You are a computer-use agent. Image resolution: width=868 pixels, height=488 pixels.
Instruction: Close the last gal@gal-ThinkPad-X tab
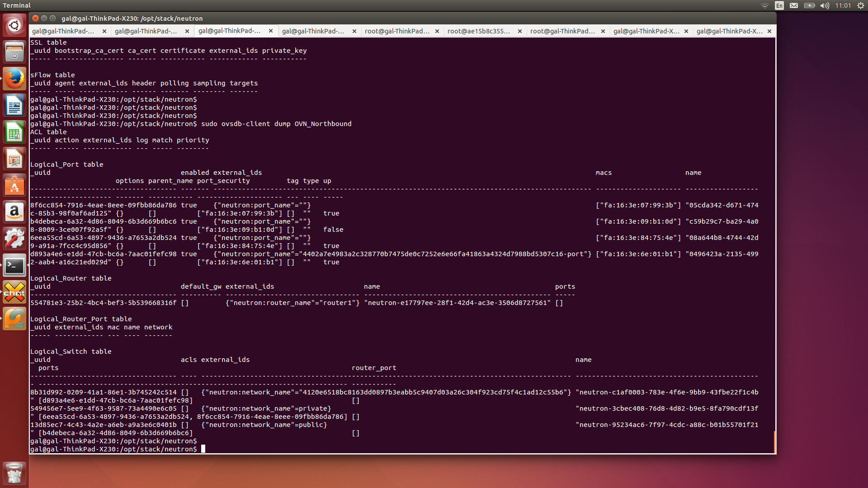pos(769,31)
